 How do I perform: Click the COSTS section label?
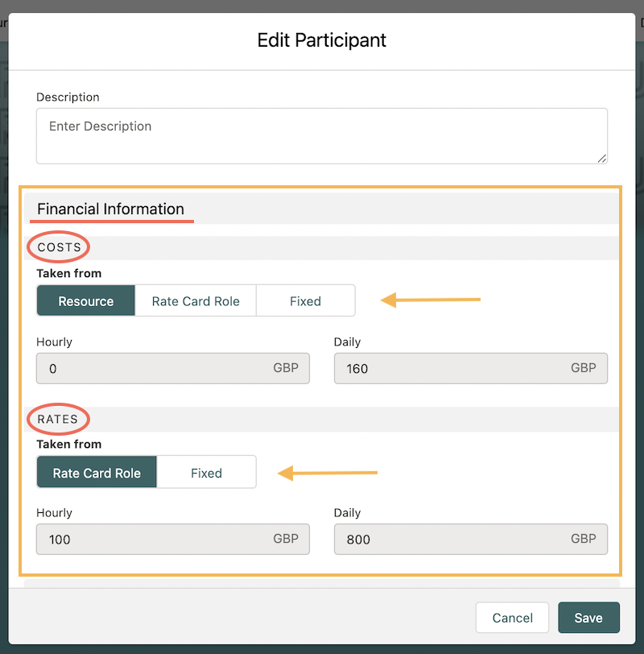(x=60, y=247)
